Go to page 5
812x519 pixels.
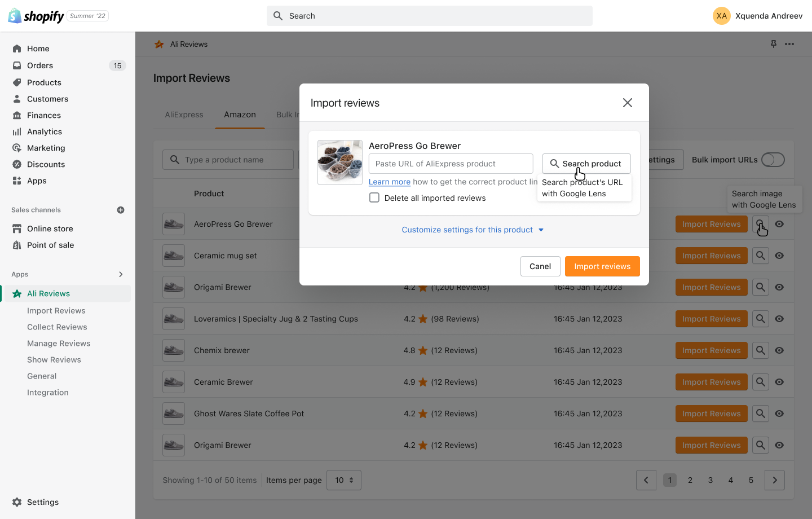coord(751,480)
